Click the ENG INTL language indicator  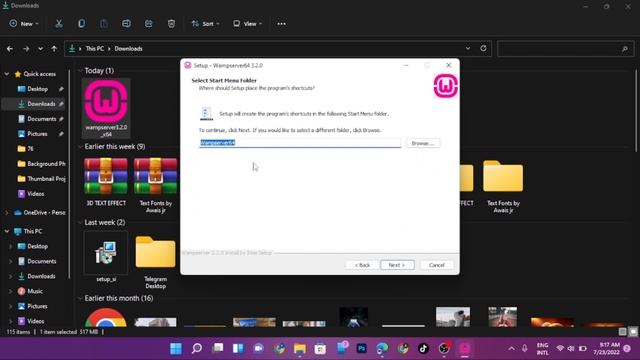[542, 348]
